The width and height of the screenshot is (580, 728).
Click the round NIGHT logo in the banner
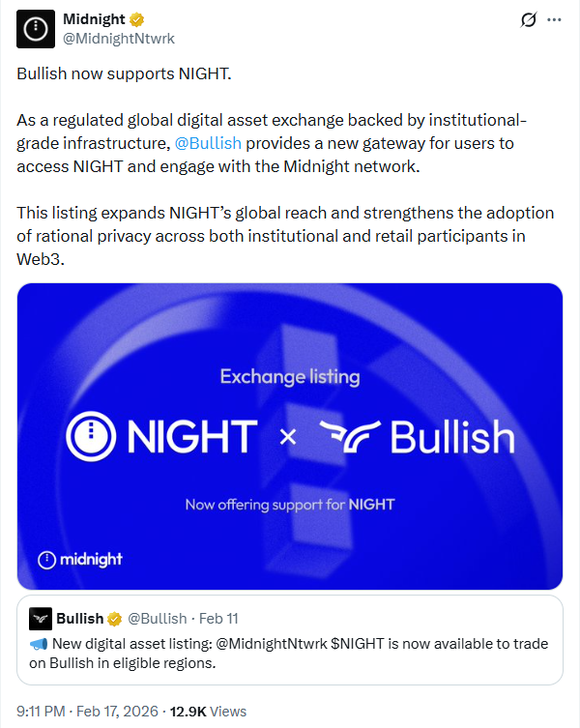coord(91,436)
